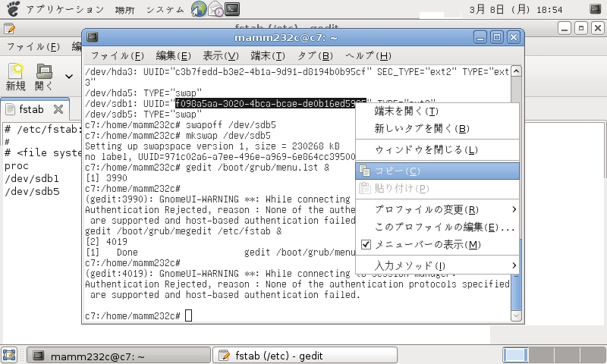Open アプリケーション menu in top panel
The image size is (607, 364).
(x=65, y=9)
